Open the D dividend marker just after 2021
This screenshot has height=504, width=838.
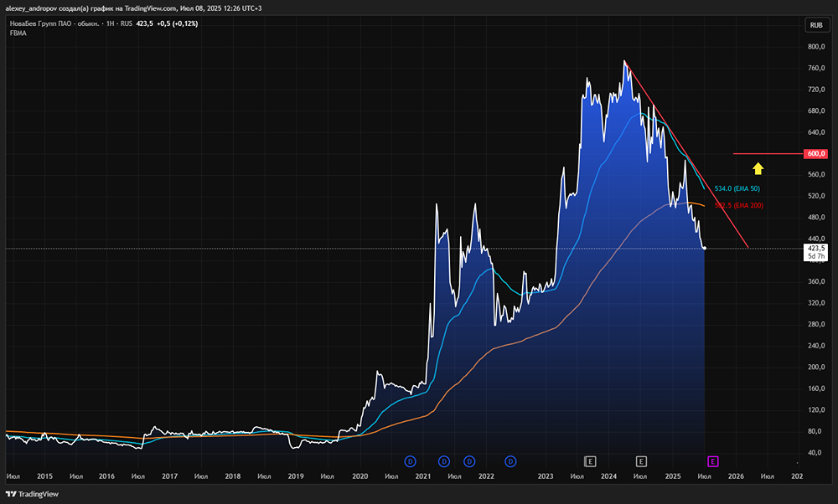pyautogui.click(x=443, y=461)
